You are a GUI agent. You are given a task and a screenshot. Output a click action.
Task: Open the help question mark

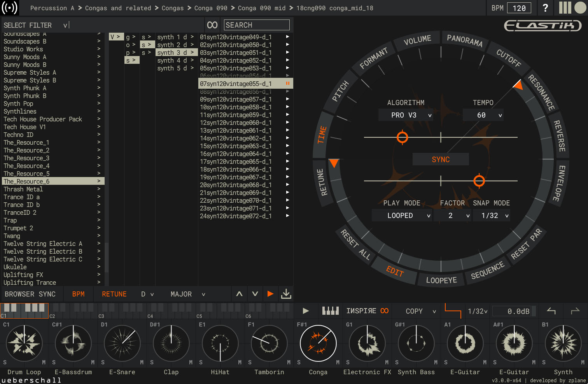[545, 8]
